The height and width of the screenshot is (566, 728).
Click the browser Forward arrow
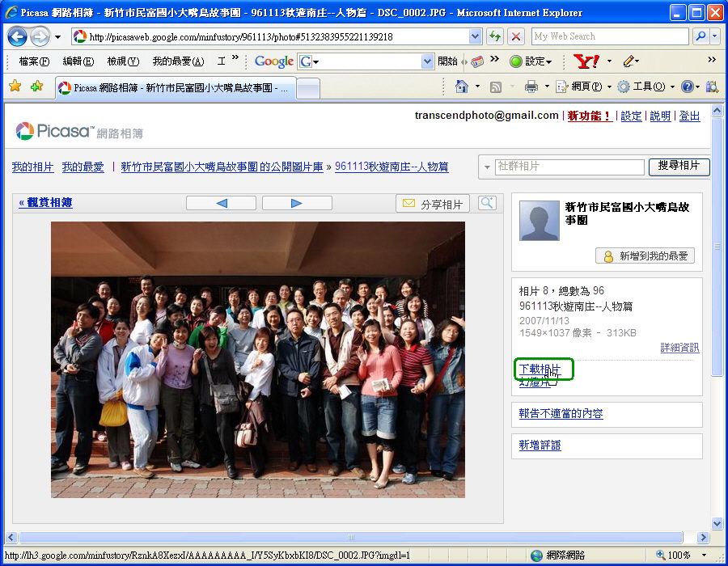click(40, 36)
